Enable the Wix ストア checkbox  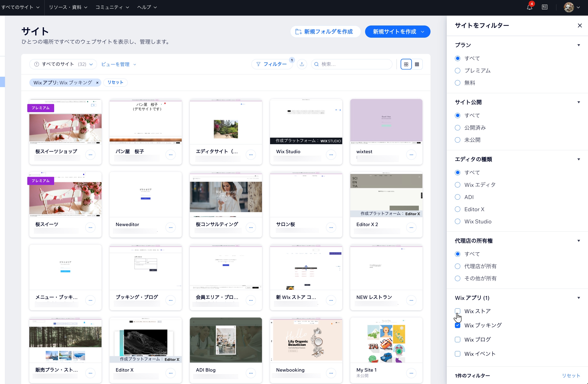pyautogui.click(x=458, y=311)
